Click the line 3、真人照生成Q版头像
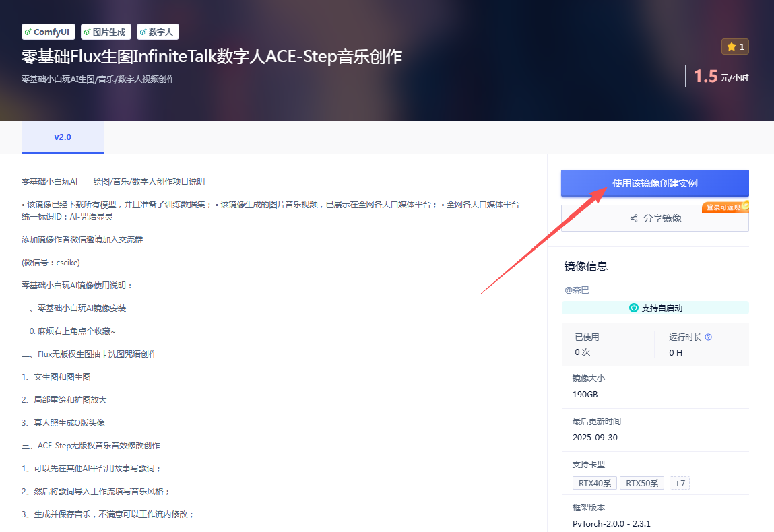The image size is (774, 532). tap(63, 422)
